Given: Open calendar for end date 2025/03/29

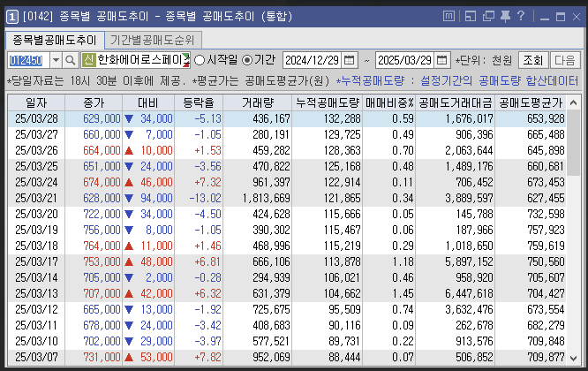Looking at the screenshot, I should click(x=441, y=60).
